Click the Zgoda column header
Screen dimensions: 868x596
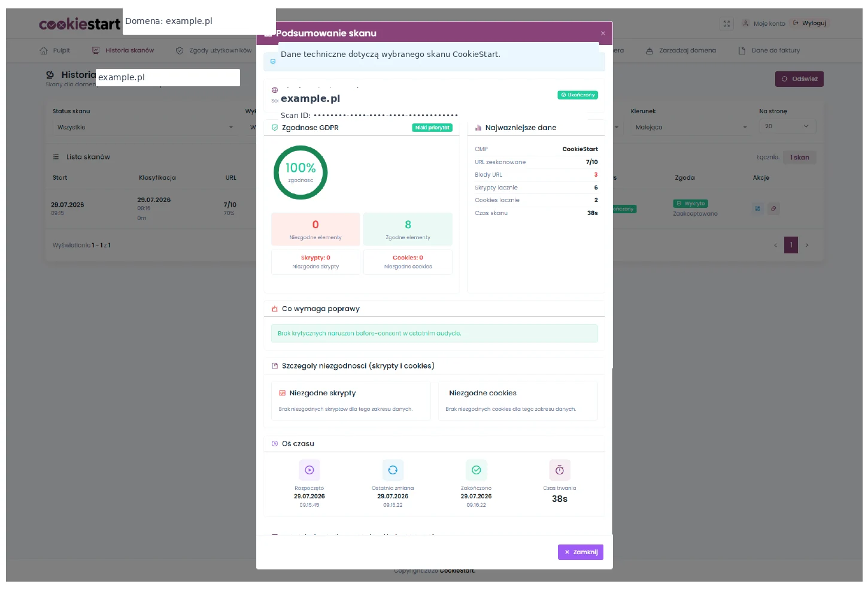[x=684, y=178]
